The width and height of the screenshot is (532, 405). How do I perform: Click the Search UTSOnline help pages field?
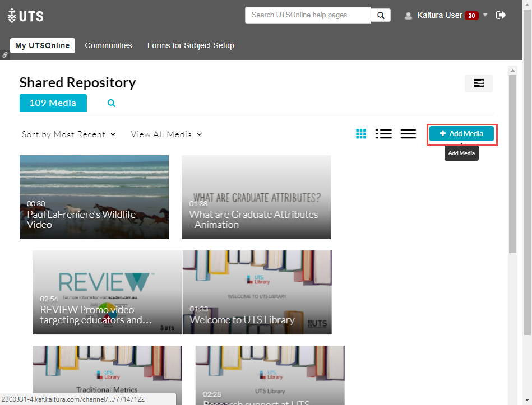[308, 15]
